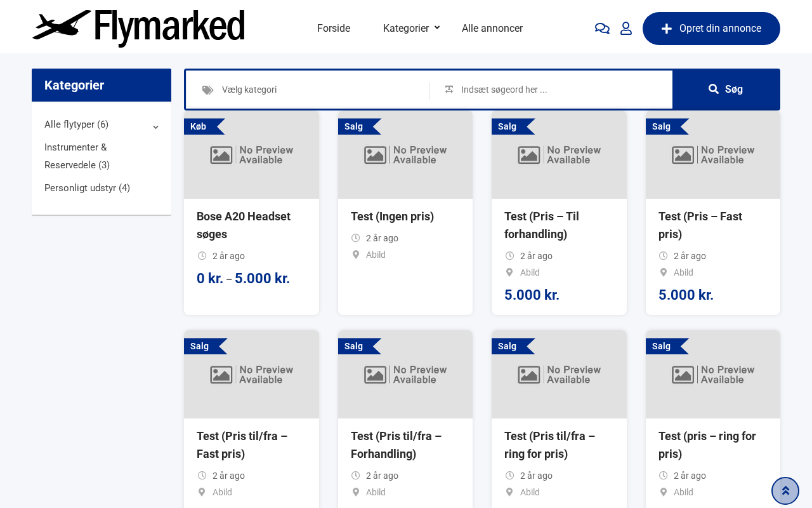The height and width of the screenshot is (508, 812).
Task: Expand the Alle flytyper category
Action: (155, 127)
